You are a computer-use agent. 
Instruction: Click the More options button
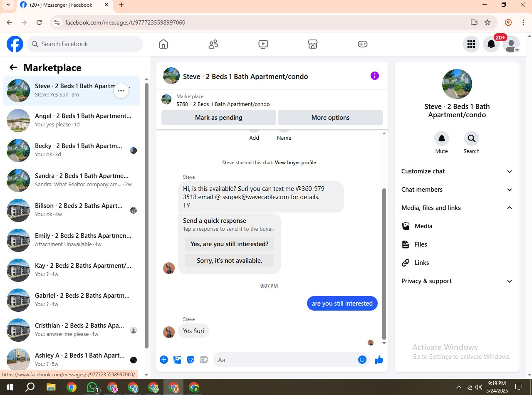coord(330,118)
